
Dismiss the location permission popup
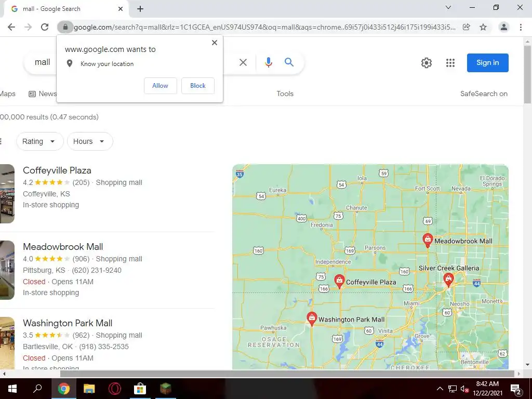[215, 43]
